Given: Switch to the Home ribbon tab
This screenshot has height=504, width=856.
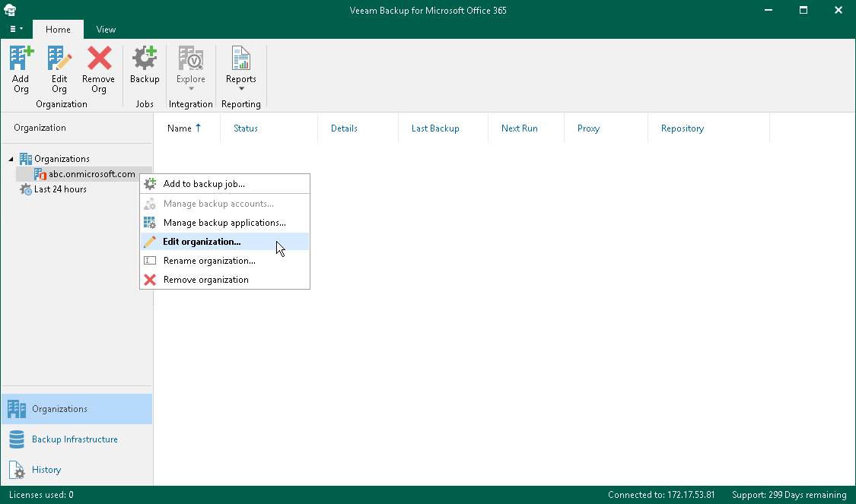Looking at the screenshot, I should (x=58, y=30).
